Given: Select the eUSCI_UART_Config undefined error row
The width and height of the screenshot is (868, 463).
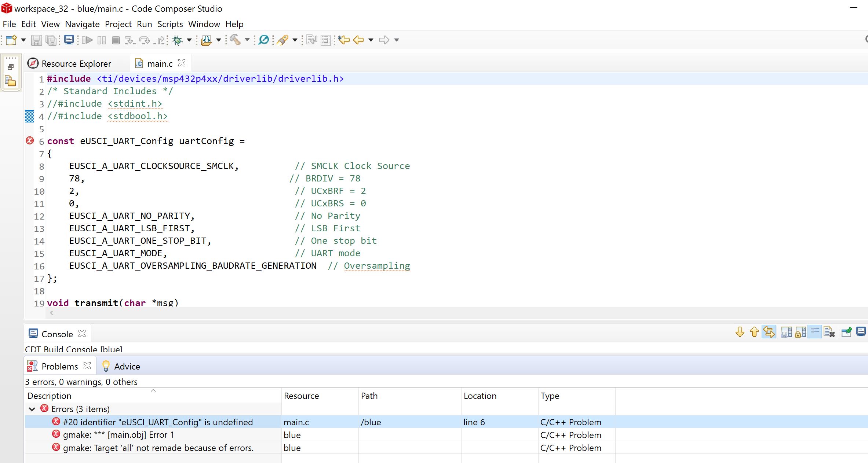Looking at the screenshot, I should click(x=158, y=422).
